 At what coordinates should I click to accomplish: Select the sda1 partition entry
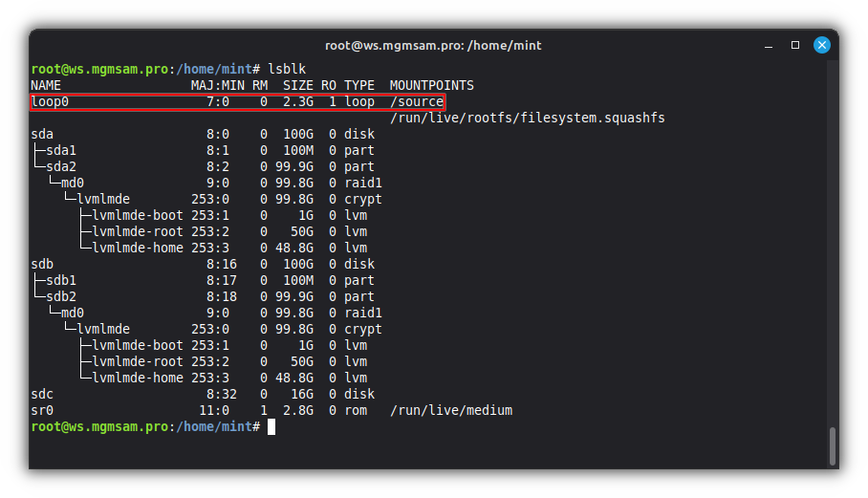[61, 150]
